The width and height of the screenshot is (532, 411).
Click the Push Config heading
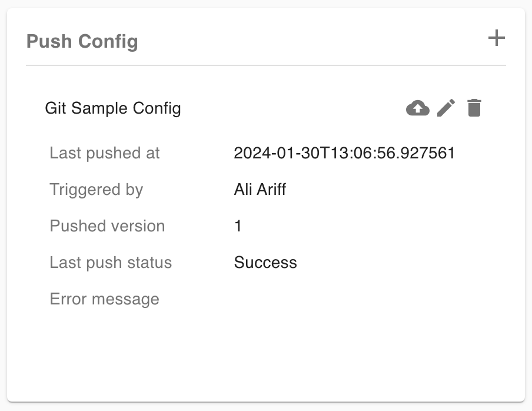click(82, 42)
